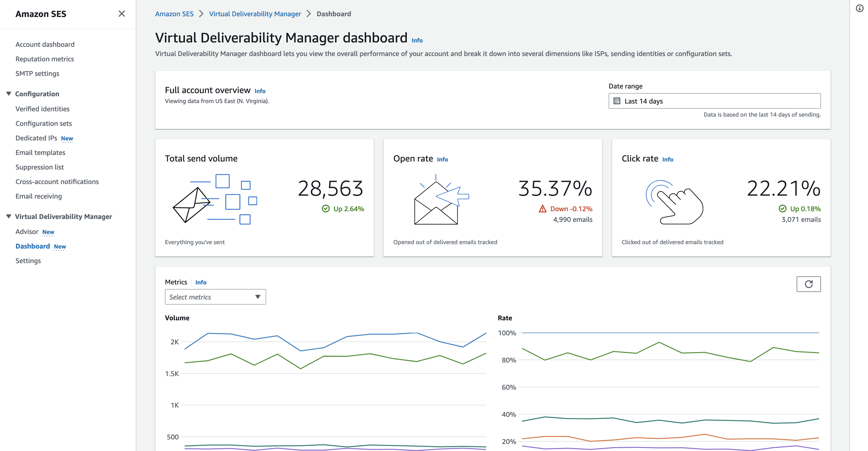Click the Account dashboard menu item
The width and height of the screenshot is (868, 451).
45,44
